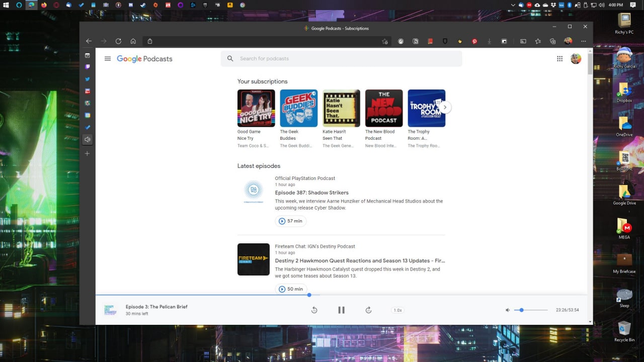Image resolution: width=644 pixels, height=362 pixels.
Task: Change the 1.0x playback speed
Action: tap(397, 310)
